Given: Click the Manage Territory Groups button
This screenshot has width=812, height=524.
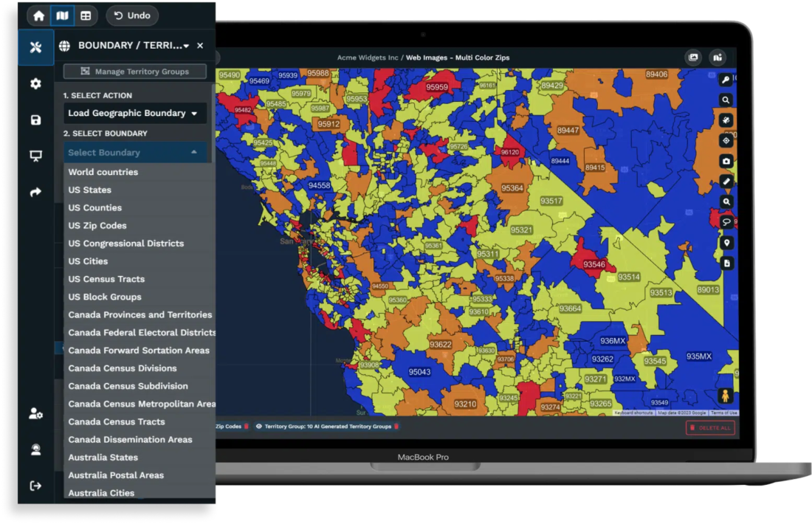Looking at the screenshot, I should [x=135, y=72].
